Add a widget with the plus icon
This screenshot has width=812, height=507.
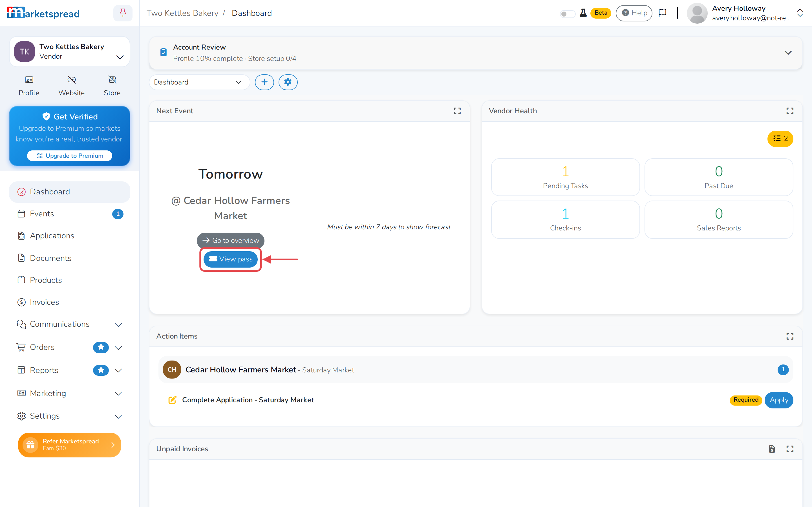(x=264, y=82)
